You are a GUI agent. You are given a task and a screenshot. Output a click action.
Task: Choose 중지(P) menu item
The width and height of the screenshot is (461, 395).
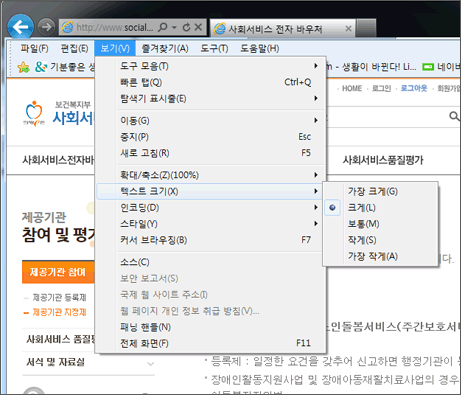point(211,137)
